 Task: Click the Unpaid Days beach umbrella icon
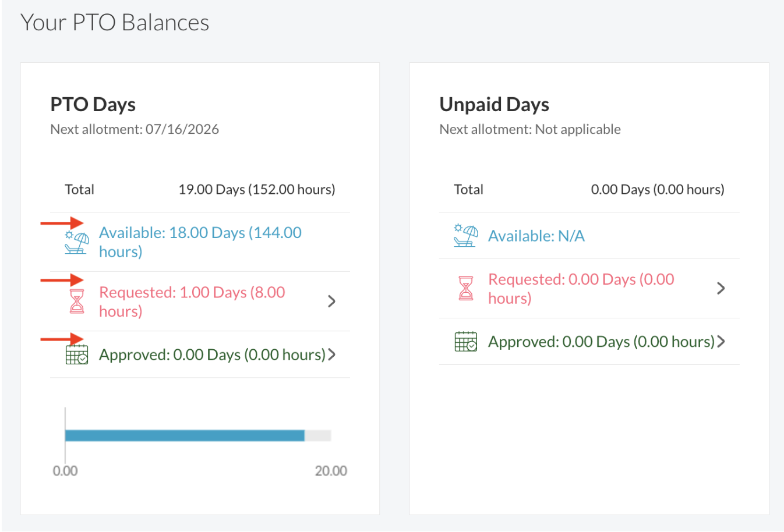pos(465,236)
